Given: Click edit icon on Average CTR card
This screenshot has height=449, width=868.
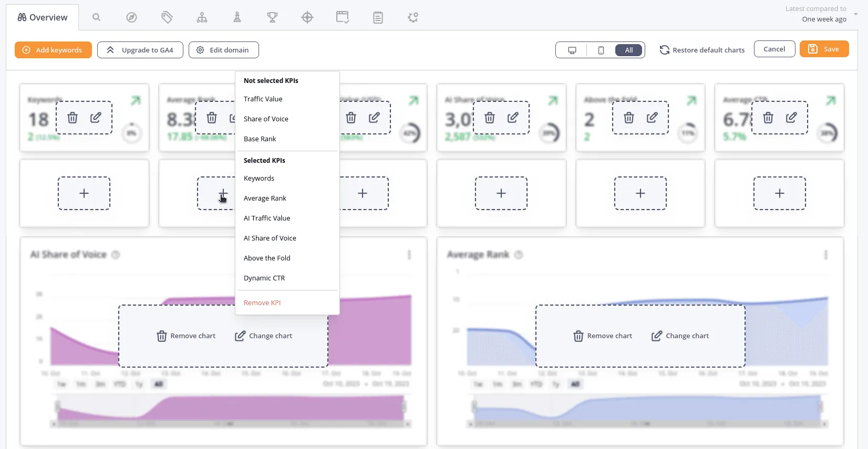Looking at the screenshot, I should tap(791, 118).
